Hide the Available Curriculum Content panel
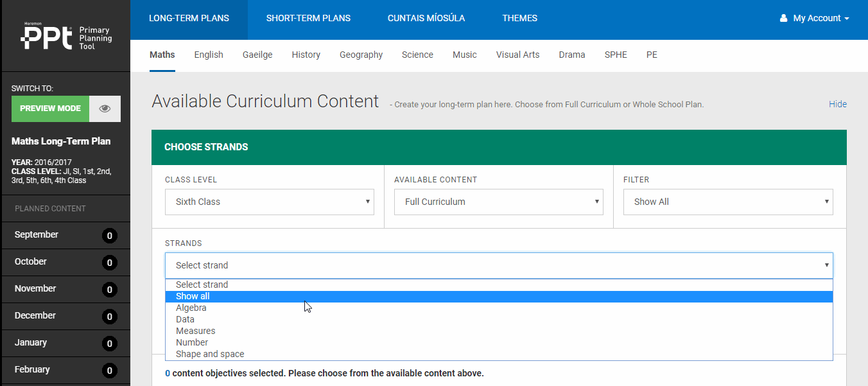Viewport: 868px width, 386px height. tap(837, 104)
